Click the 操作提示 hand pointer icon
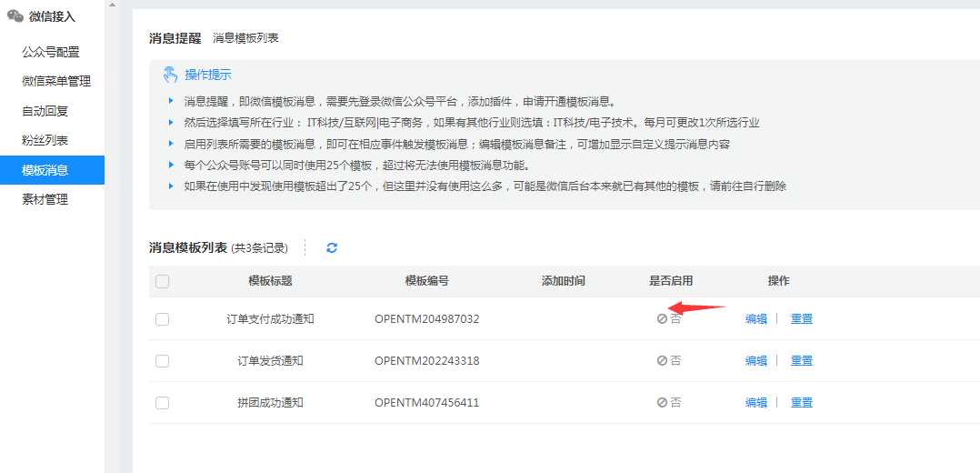The image size is (980, 473). tap(170, 75)
